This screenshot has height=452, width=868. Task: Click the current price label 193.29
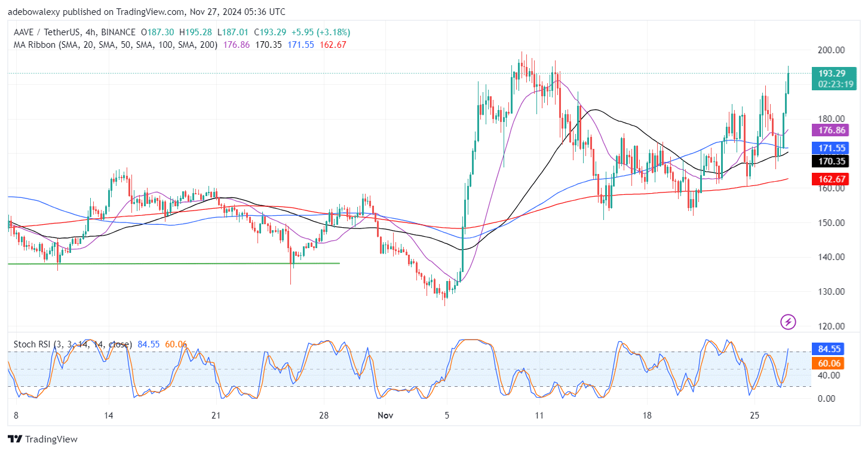coord(831,73)
